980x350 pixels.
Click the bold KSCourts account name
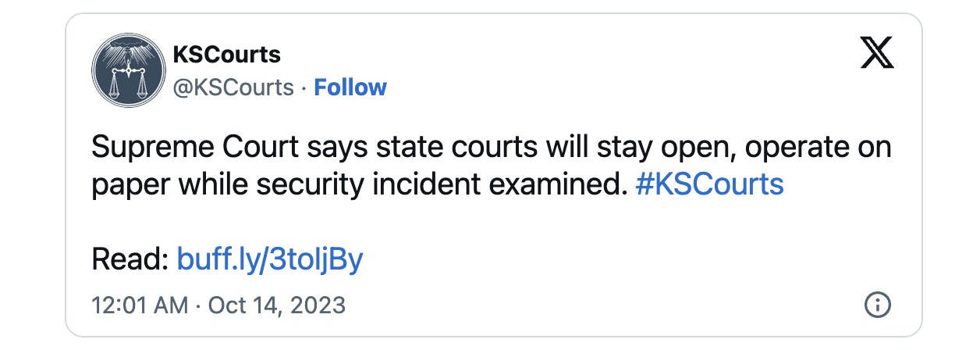pyautogui.click(x=226, y=55)
